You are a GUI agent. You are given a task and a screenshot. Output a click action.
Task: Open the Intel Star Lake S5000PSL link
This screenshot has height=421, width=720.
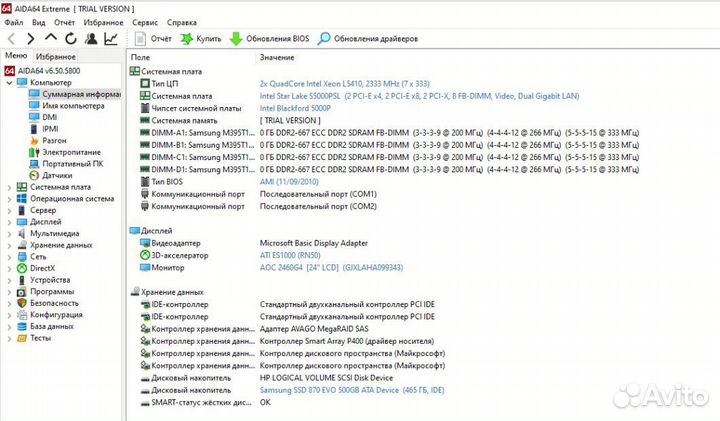point(419,96)
